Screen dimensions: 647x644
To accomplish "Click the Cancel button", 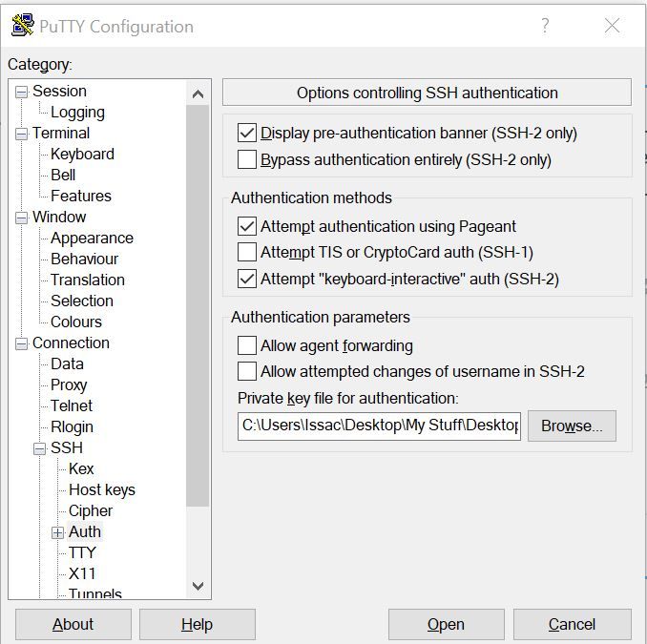I will [x=573, y=624].
